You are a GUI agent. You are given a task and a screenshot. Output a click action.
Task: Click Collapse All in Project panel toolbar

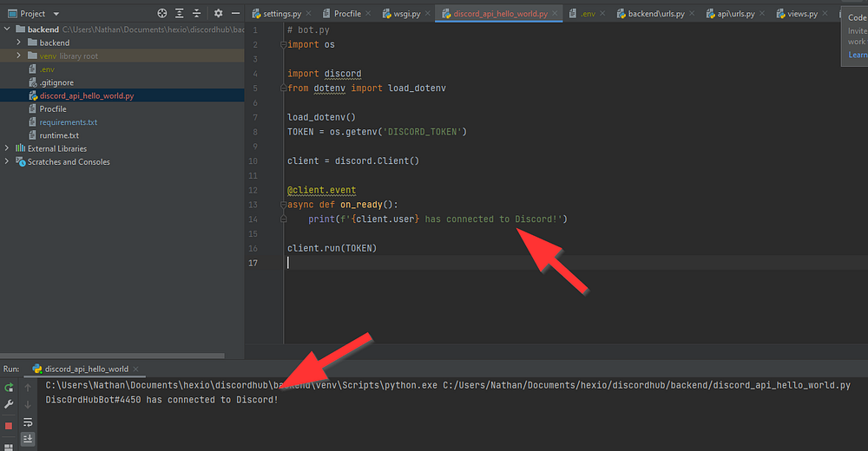(x=198, y=14)
